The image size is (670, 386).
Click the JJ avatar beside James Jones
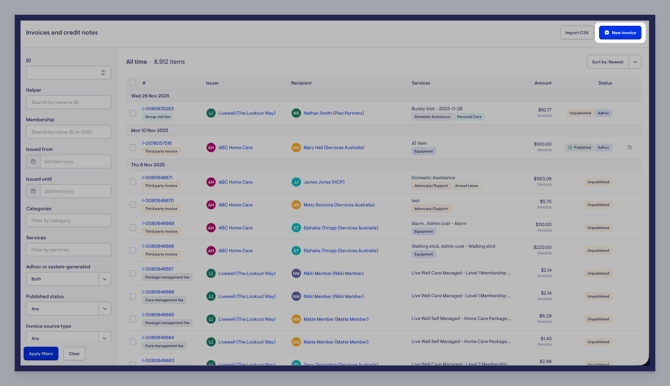coord(296,182)
